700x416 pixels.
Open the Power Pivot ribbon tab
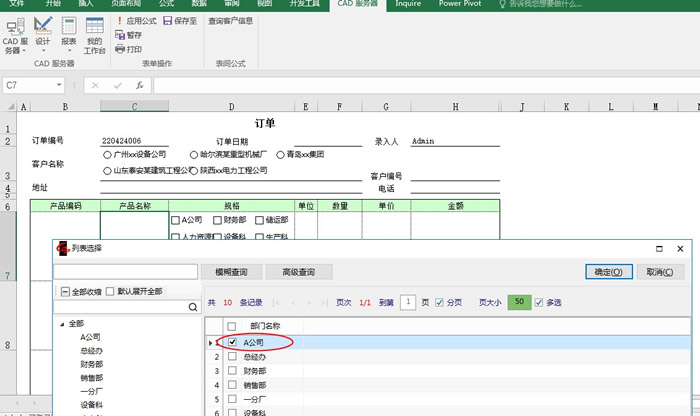462,4
